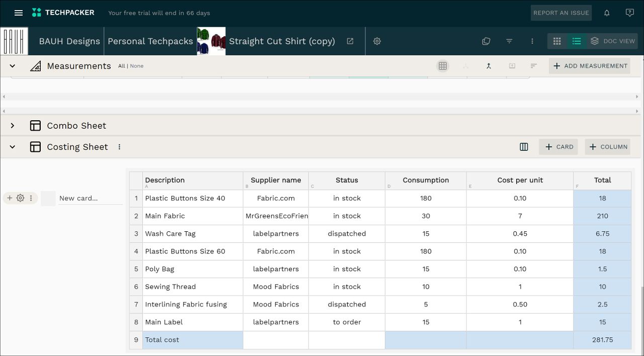
Task: Open the filter icon in header
Action: (x=509, y=41)
